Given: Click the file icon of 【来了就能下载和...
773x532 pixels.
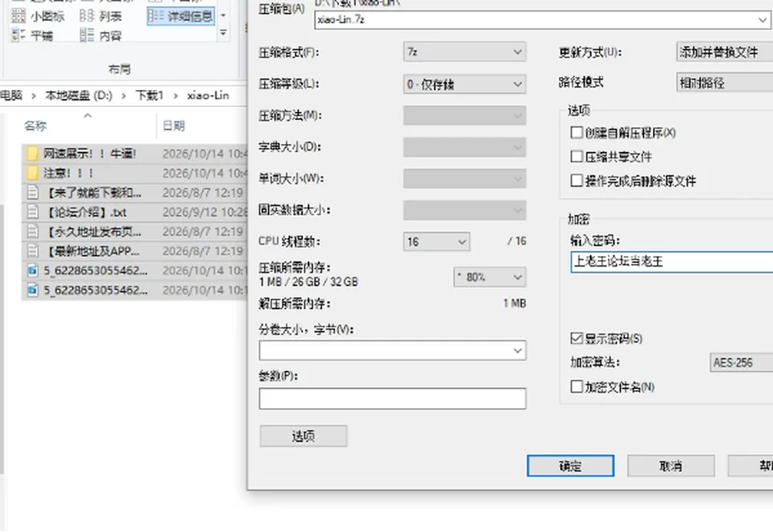Looking at the screenshot, I should [x=32, y=192].
